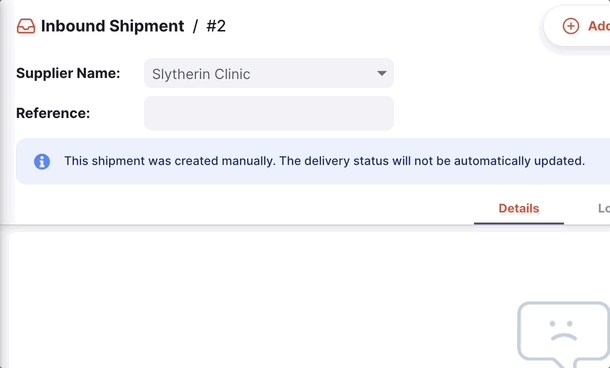Click the blue info banner background
This screenshot has width=610, height=368.
[313, 161]
